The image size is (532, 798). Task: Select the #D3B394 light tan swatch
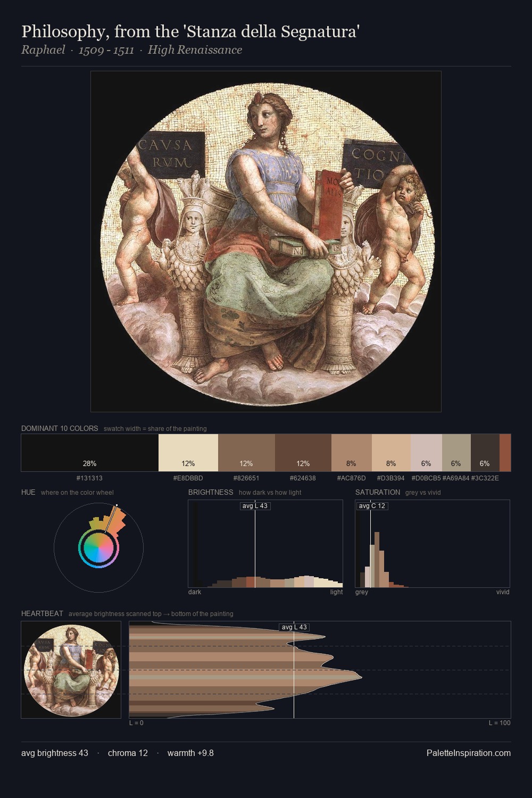[x=391, y=453]
